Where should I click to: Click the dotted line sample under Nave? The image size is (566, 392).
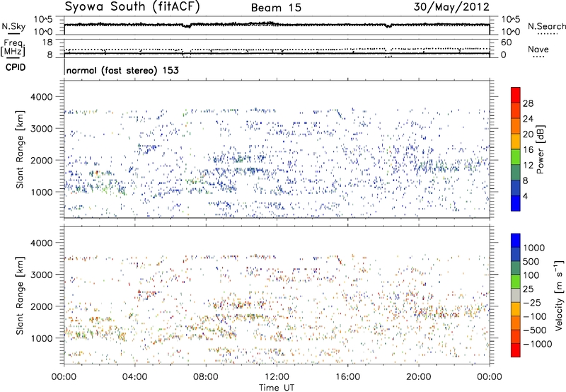click(x=538, y=57)
